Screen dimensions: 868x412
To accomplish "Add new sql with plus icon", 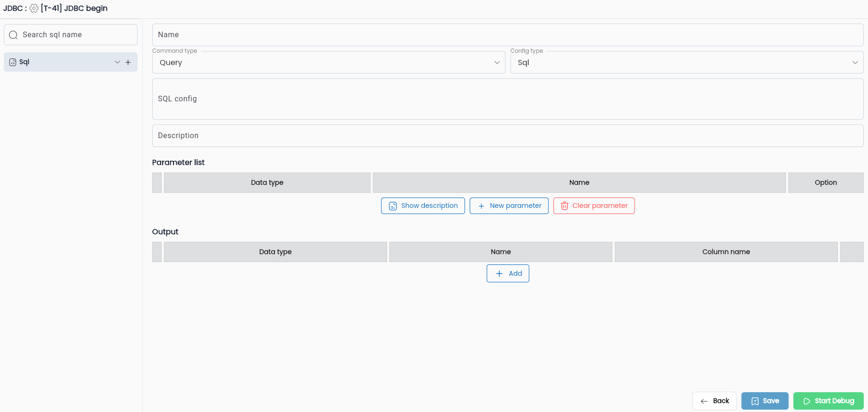I will click(x=128, y=62).
